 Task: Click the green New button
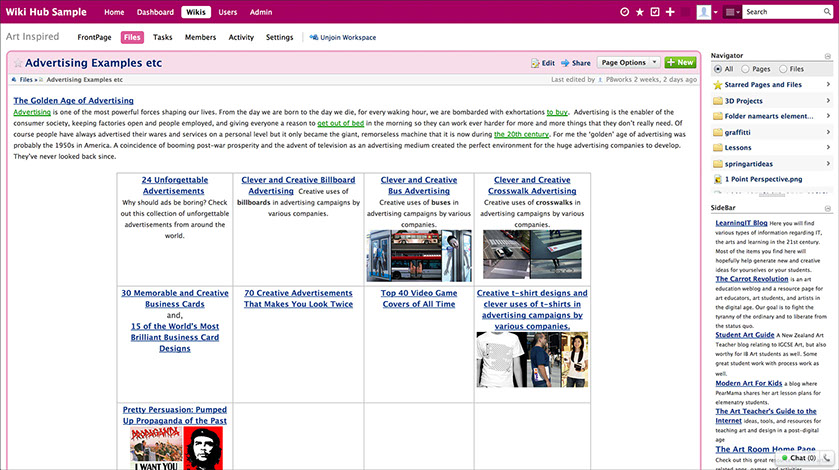pyautogui.click(x=680, y=63)
